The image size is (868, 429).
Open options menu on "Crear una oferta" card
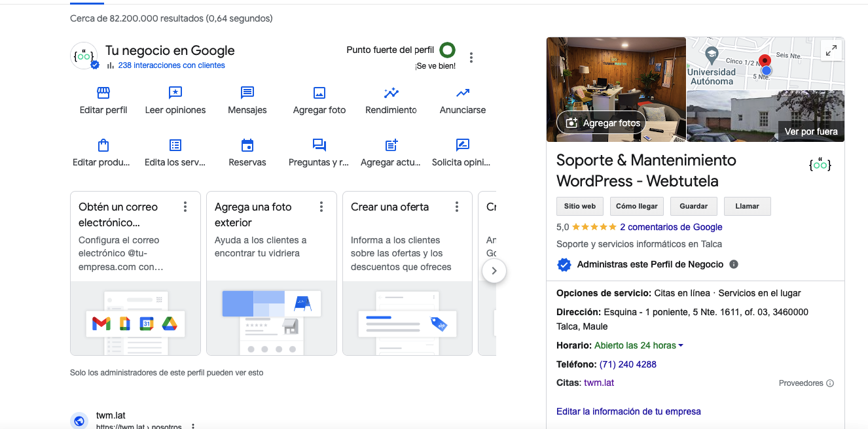pos(456,206)
